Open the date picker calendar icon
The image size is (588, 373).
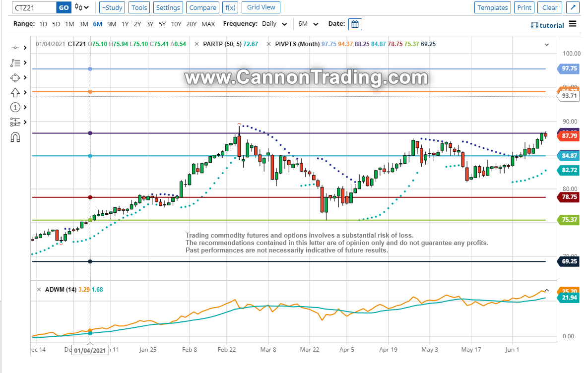355,24
